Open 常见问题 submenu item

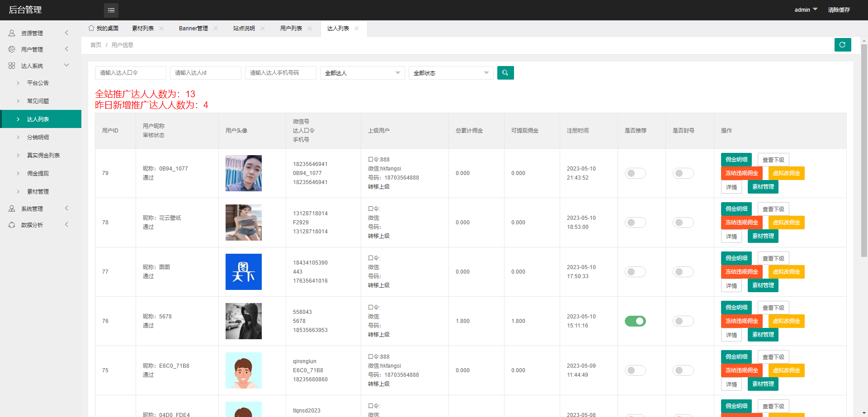[x=41, y=101]
